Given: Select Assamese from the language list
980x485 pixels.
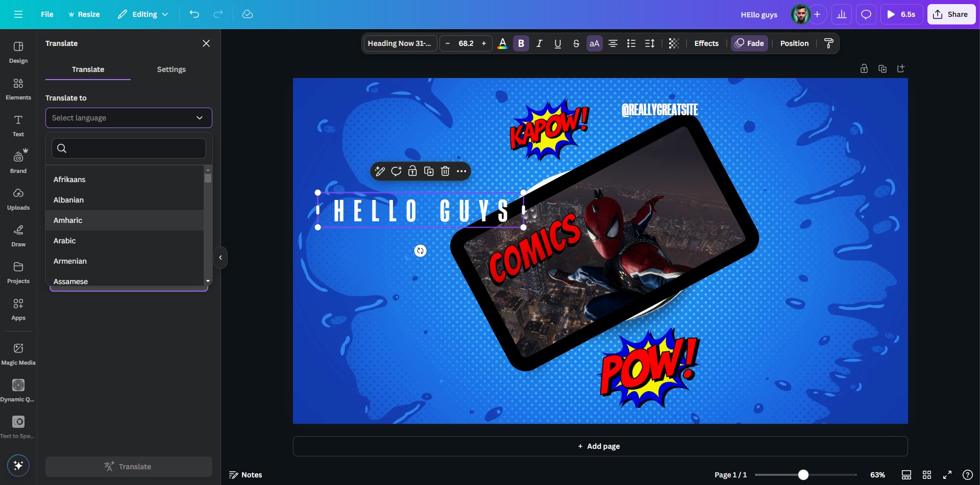Looking at the screenshot, I should tap(125, 280).
